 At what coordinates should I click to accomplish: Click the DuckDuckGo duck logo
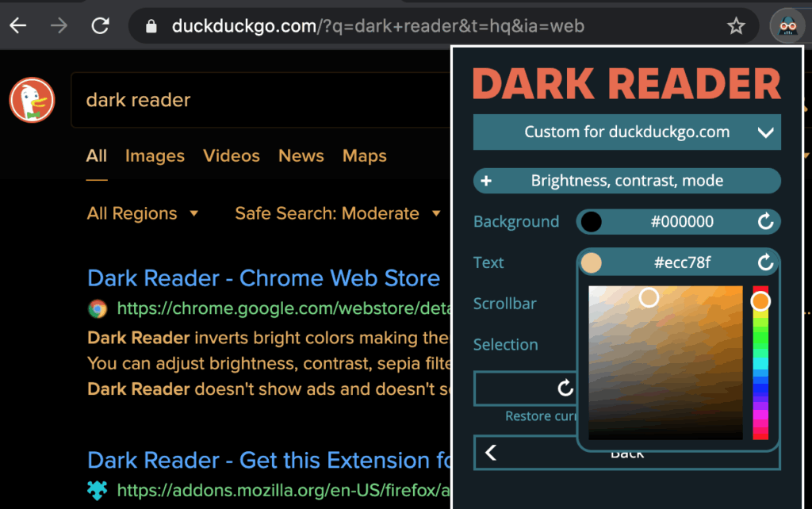click(x=32, y=100)
